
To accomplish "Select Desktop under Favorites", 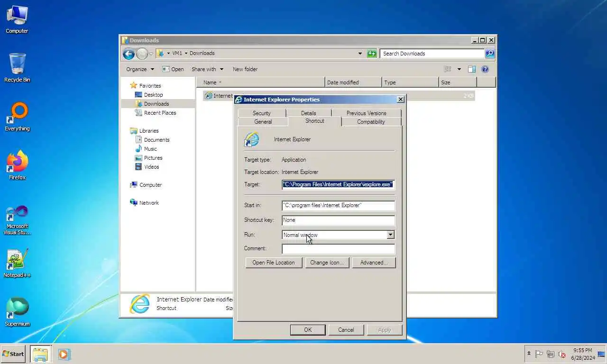I will click(153, 95).
